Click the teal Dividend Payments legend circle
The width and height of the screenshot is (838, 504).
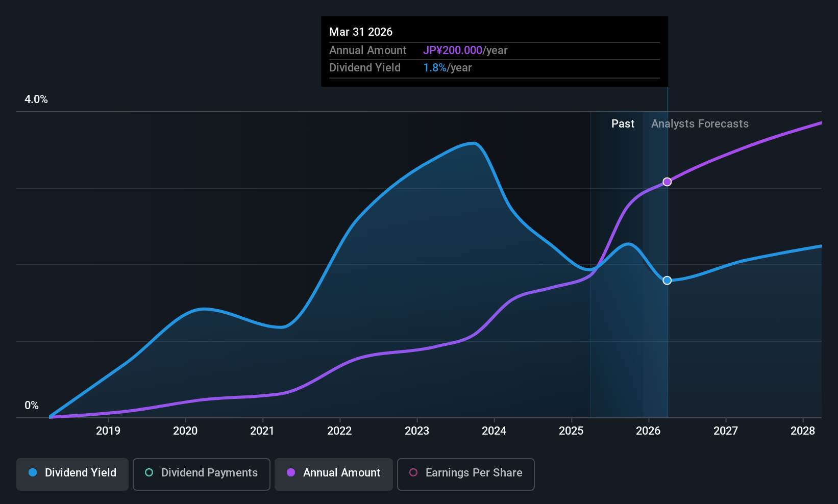point(149,472)
